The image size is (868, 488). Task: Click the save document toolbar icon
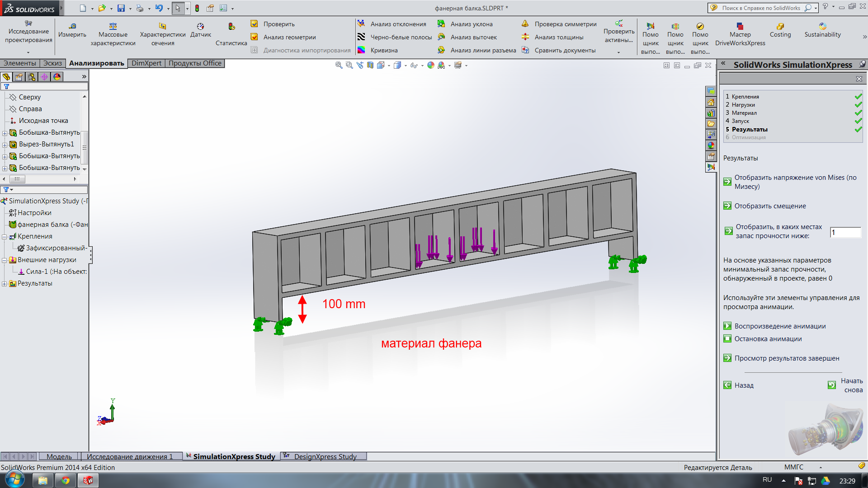click(x=121, y=8)
